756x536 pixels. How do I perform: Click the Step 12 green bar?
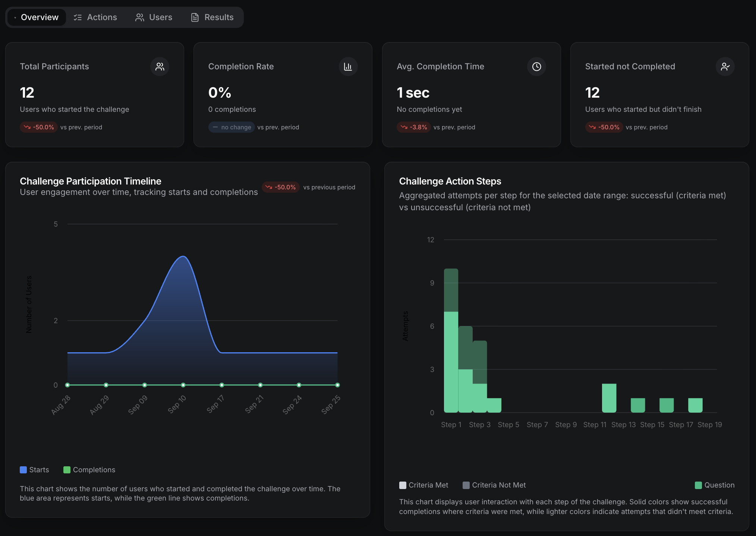[x=609, y=398]
